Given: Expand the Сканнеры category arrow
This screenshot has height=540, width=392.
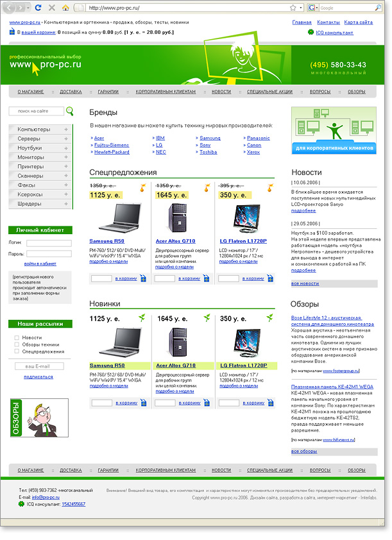Looking at the screenshot, I should (66, 176).
